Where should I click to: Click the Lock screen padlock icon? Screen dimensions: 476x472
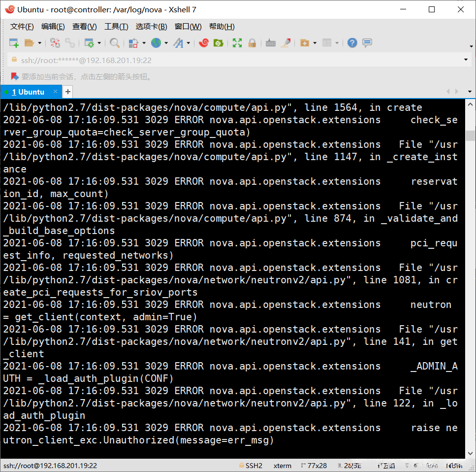252,43
